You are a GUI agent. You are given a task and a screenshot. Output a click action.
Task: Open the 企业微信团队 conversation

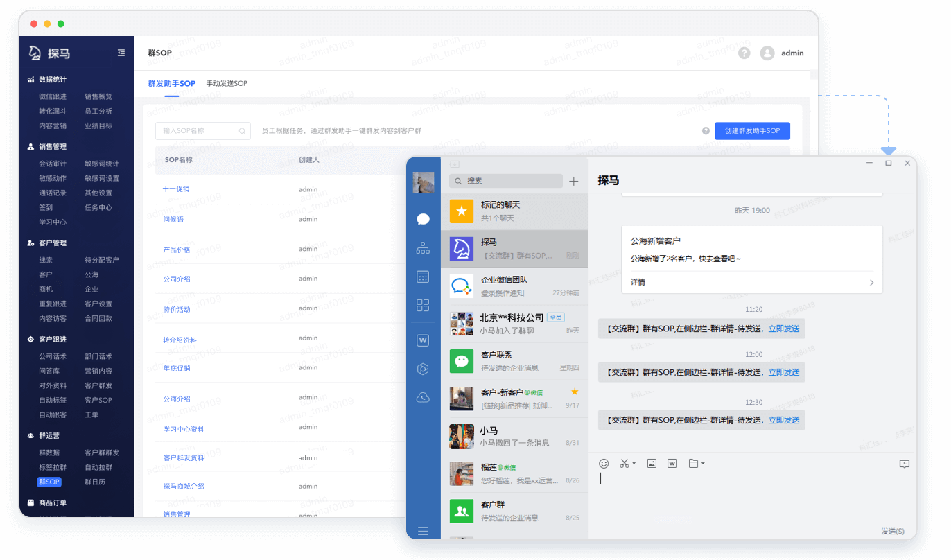514,286
